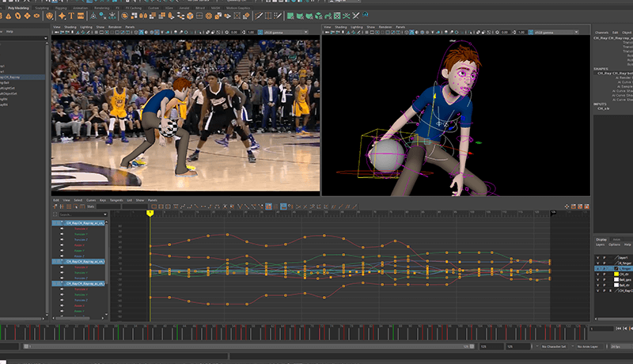
Task: Step back one frame in playback controls
Action: (624, 328)
